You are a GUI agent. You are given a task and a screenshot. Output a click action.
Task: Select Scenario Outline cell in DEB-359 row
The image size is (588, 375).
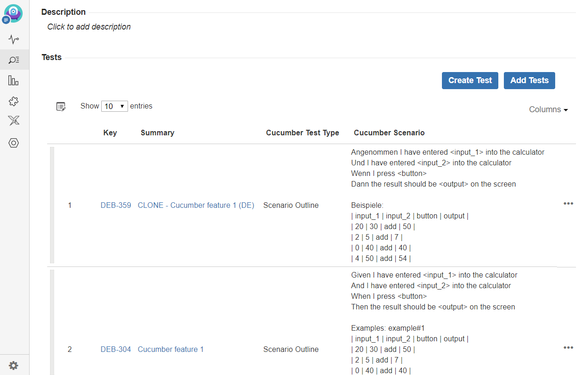click(291, 205)
